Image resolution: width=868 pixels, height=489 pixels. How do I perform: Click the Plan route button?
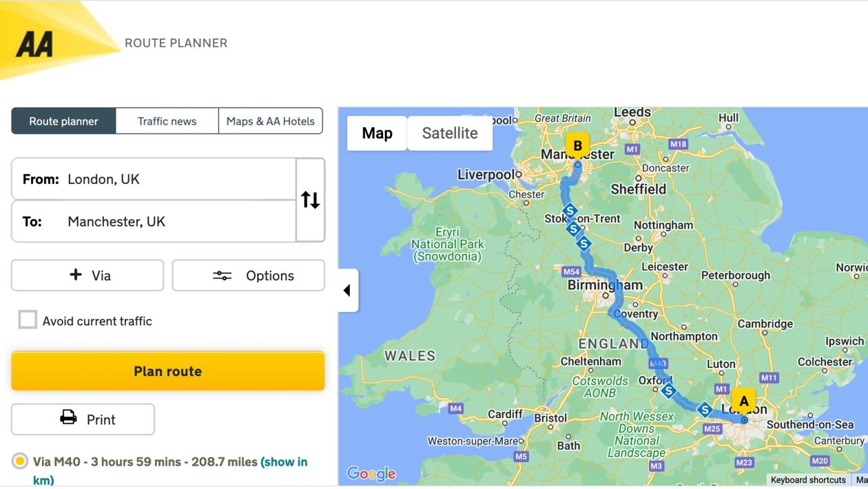coord(167,371)
